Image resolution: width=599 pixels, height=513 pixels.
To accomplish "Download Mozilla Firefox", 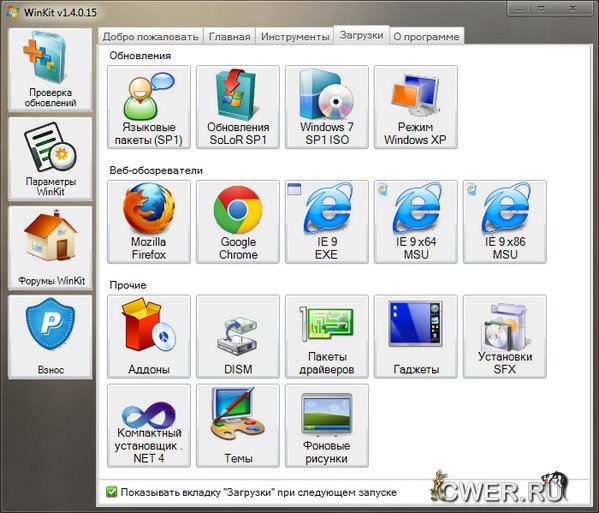I will (149, 222).
